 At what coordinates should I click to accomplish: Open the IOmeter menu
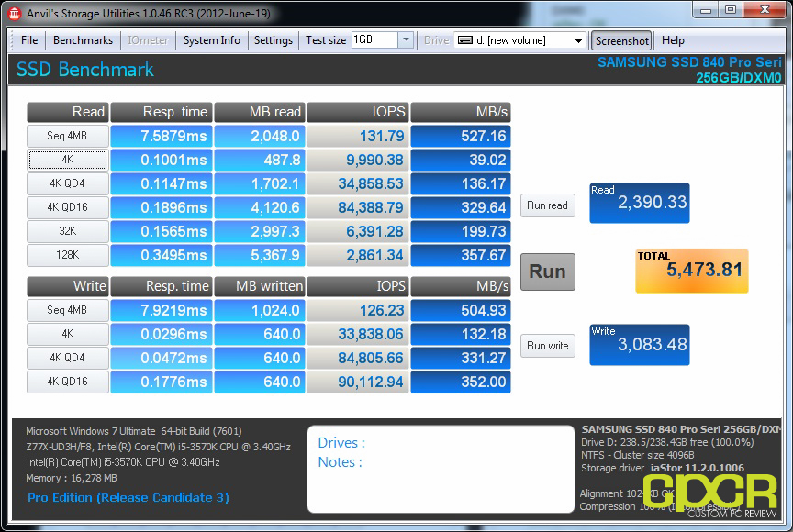pyautogui.click(x=148, y=40)
